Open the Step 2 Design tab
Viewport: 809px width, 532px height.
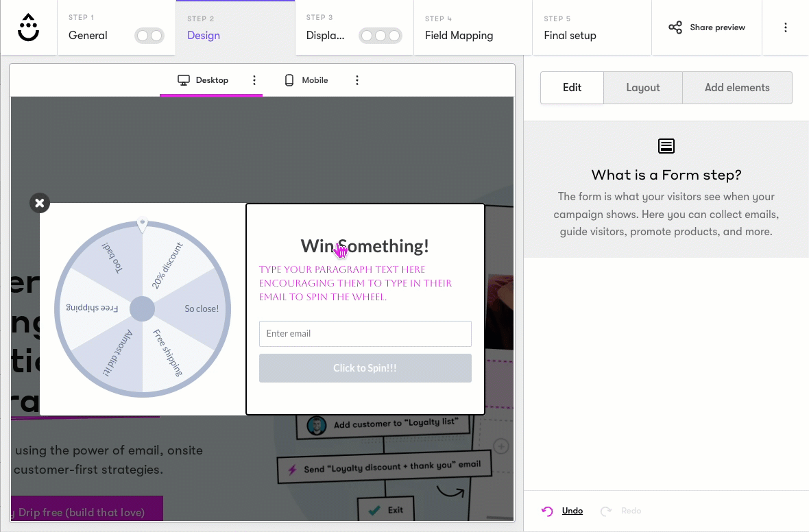[235, 27]
